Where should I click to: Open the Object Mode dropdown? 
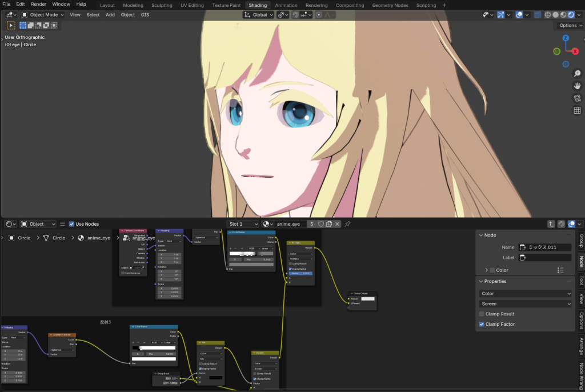[x=42, y=15]
